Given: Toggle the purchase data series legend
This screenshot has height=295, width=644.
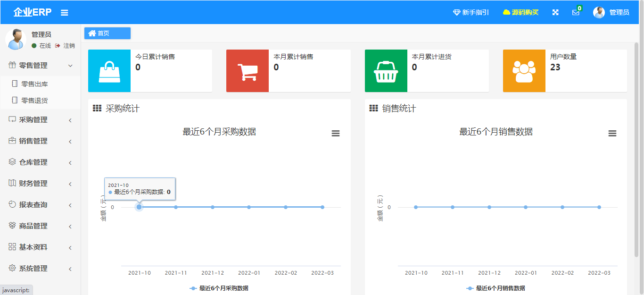Looking at the screenshot, I should (x=219, y=288).
